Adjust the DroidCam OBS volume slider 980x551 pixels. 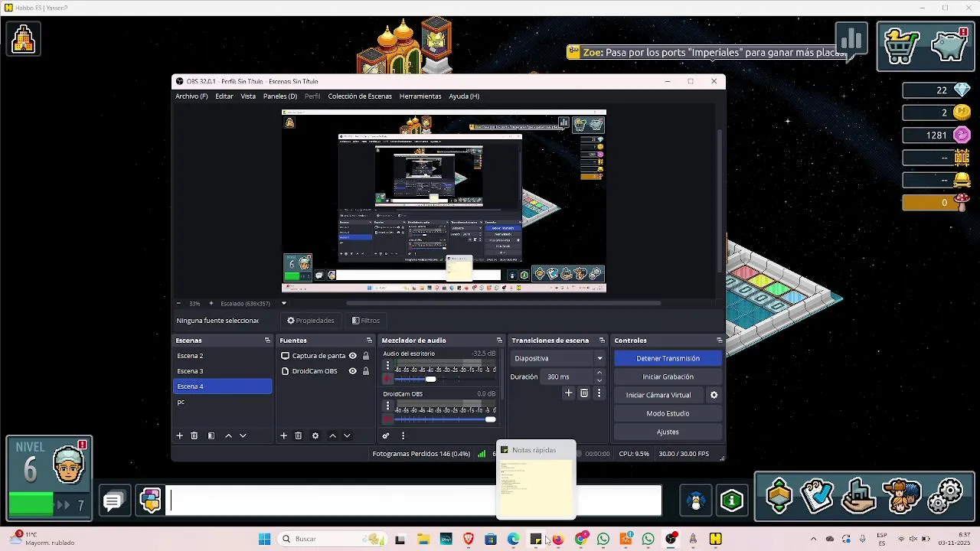(x=446, y=419)
